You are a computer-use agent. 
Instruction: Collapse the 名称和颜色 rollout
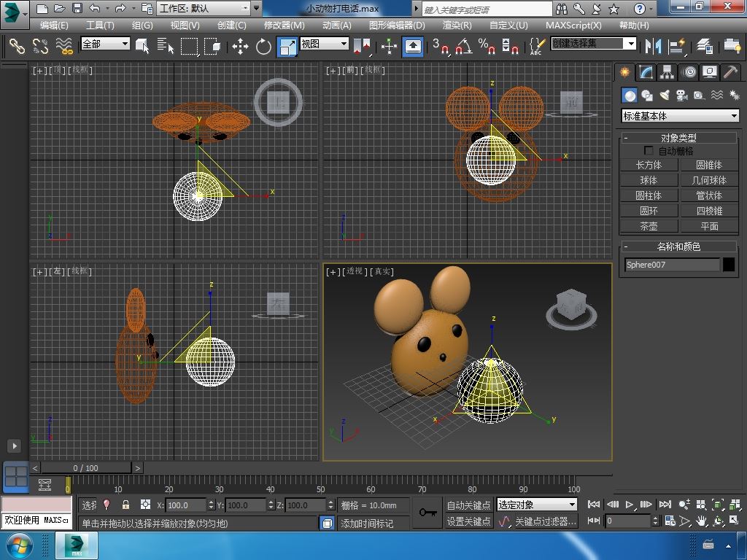678,246
